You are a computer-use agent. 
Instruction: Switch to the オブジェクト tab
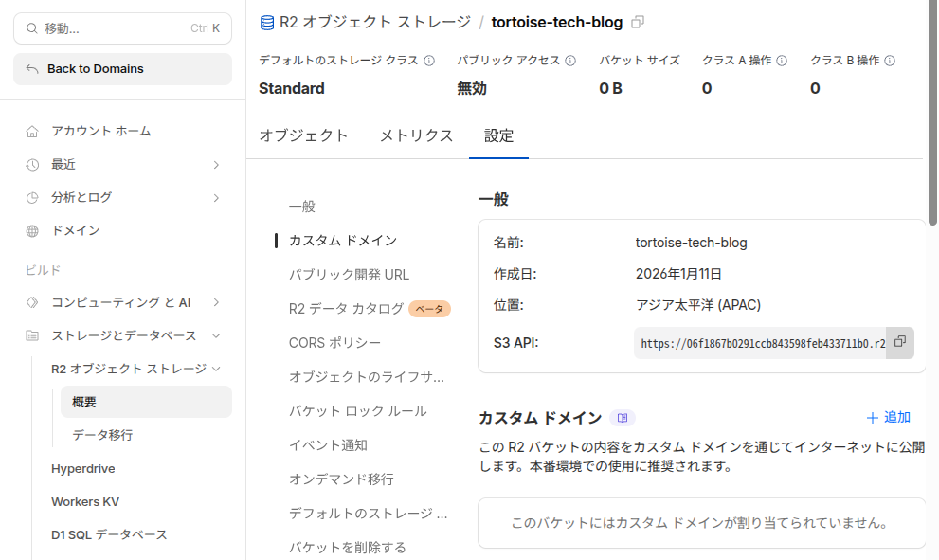pyautogui.click(x=303, y=135)
